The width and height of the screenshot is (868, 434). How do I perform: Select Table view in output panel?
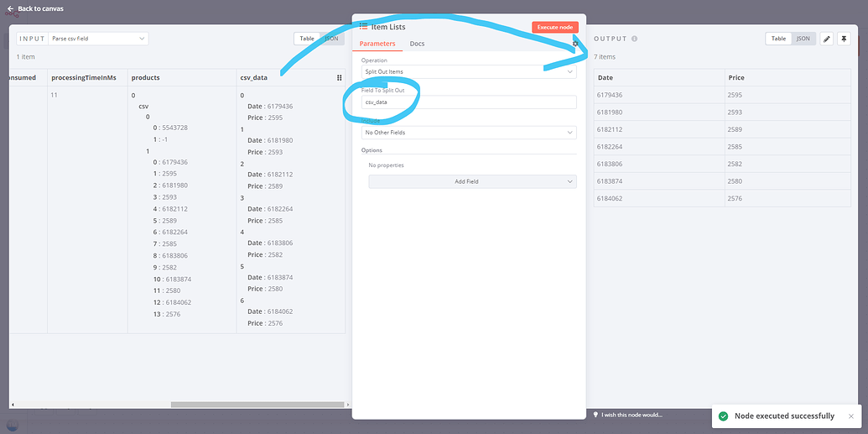click(x=778, y=39)
